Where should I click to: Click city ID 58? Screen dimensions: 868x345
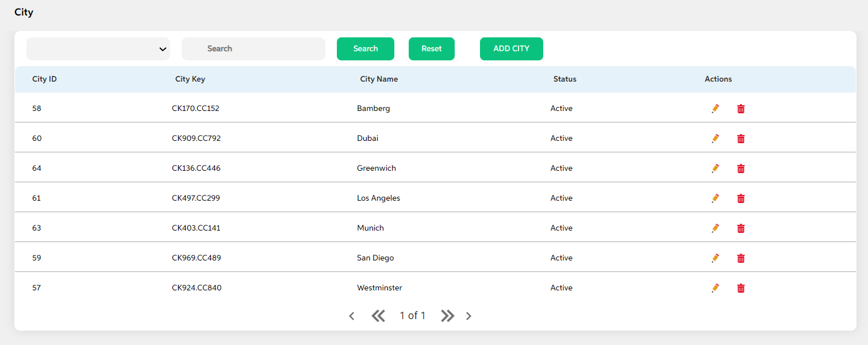(x=37, y=109)
